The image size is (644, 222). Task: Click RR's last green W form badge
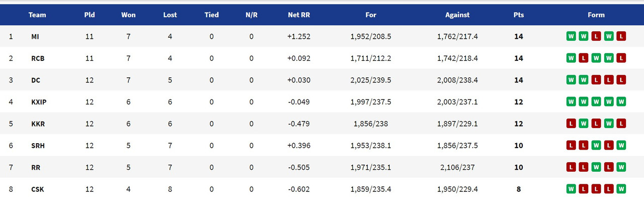tap(621, 167)
